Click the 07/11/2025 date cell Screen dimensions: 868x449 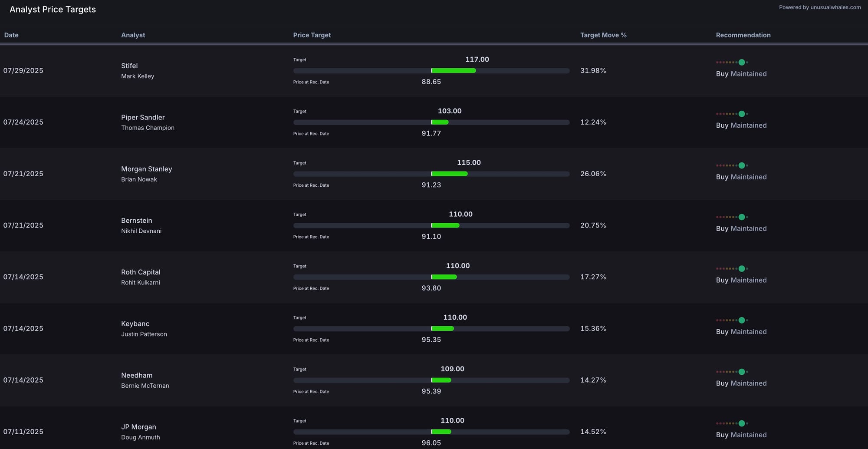(x=23, y=432)
